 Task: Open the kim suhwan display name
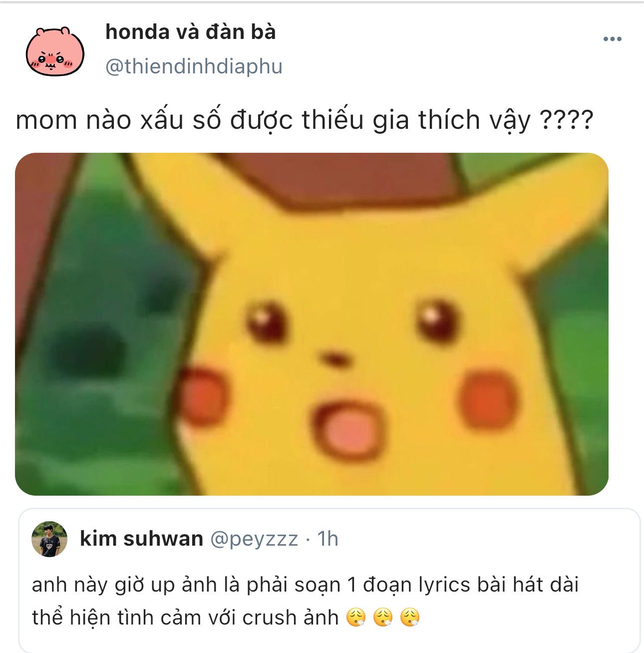(142, 539)
